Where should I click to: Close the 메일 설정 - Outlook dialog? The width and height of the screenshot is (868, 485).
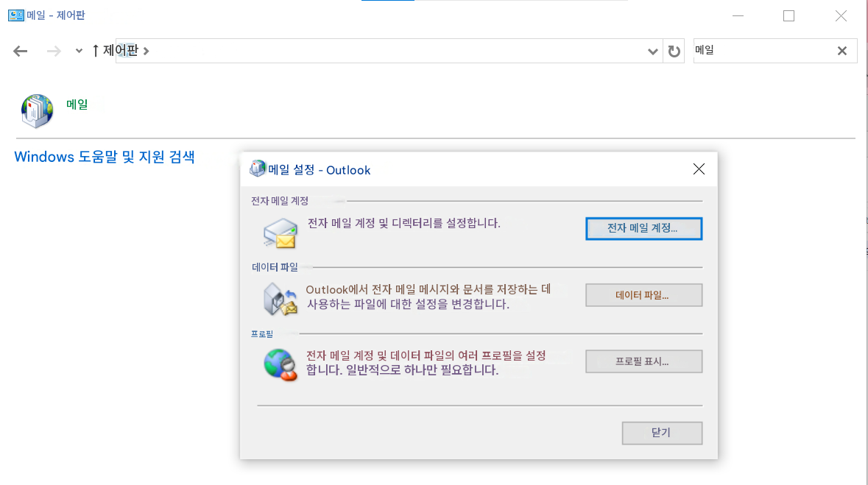[x=699, y=169]
